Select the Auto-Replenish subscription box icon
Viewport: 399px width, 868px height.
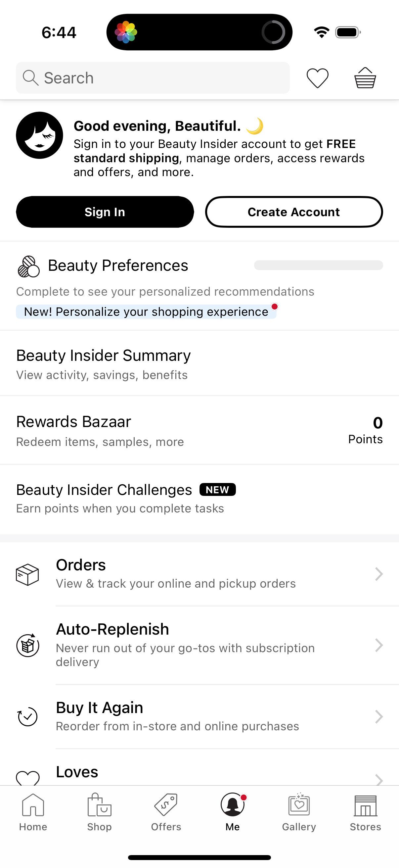click(27, 646)
